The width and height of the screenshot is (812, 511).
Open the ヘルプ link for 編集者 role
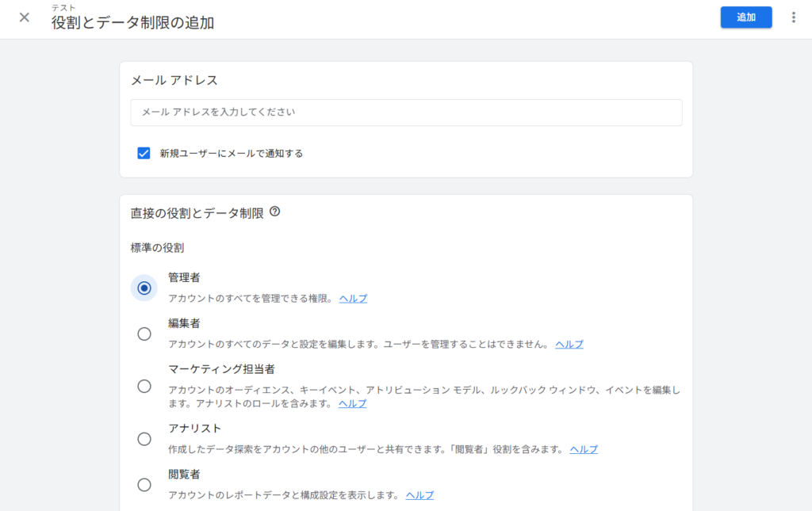[569, 345]
